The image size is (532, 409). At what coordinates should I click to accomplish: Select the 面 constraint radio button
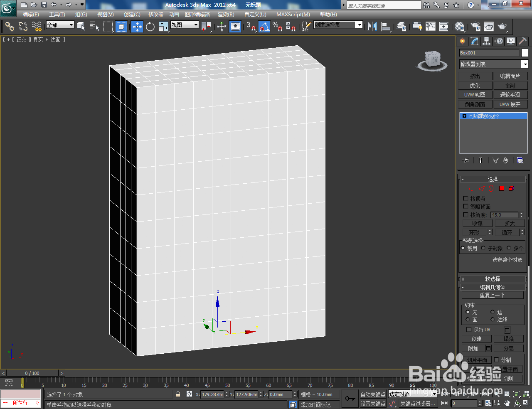[468, 319]
